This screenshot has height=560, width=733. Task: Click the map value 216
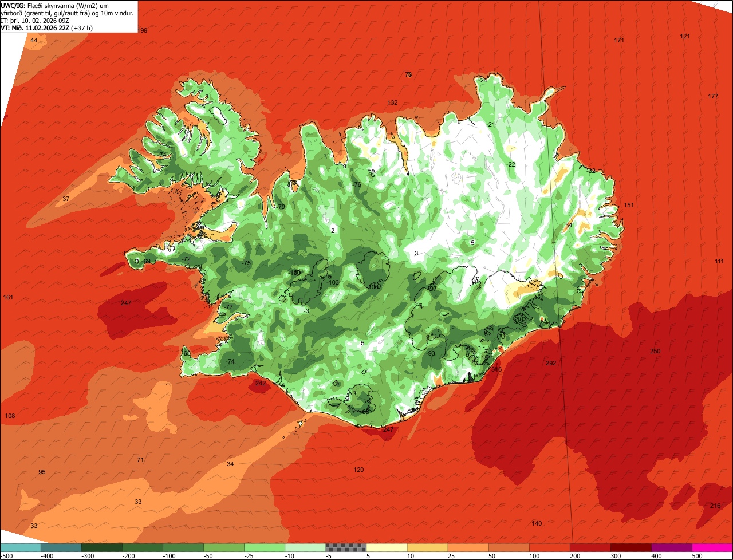[x=715, y=506]
